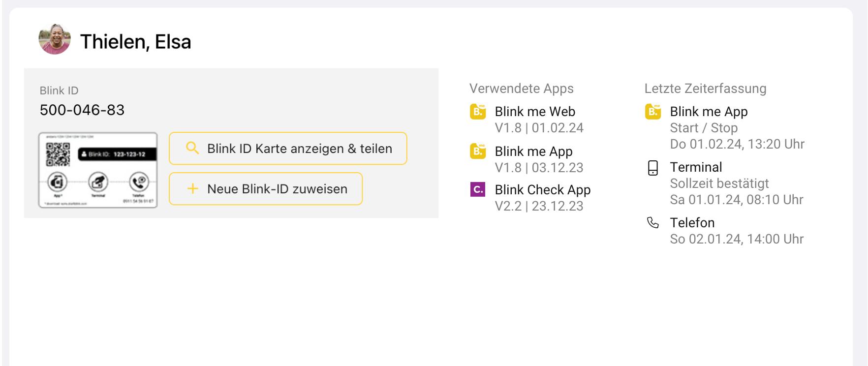The height and width of the screenshot is (366, 868).
Task: Select the Telefon entry label in Letzte Zeiterfassung
Action: [692, 223]
